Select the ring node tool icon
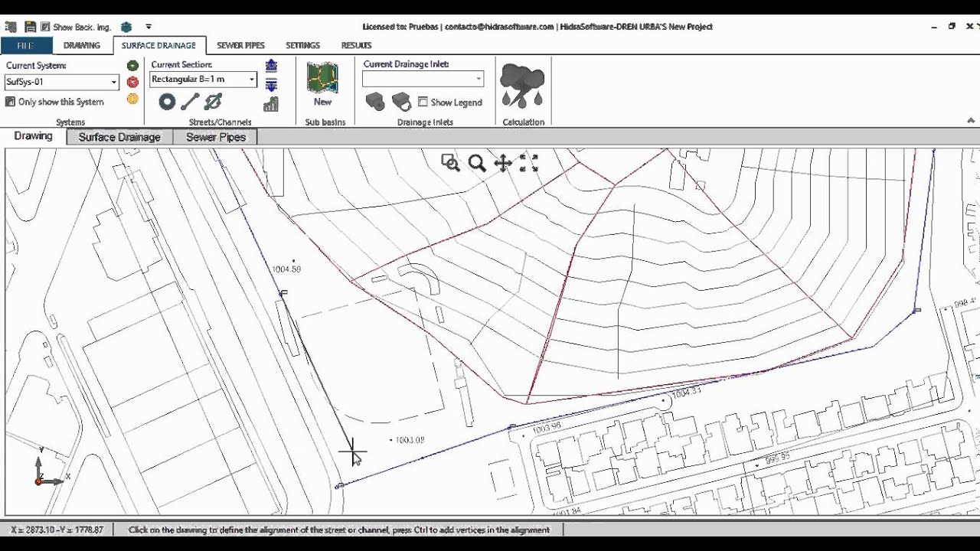The width and height of the screenshot is (980, 551). point(167,102)
